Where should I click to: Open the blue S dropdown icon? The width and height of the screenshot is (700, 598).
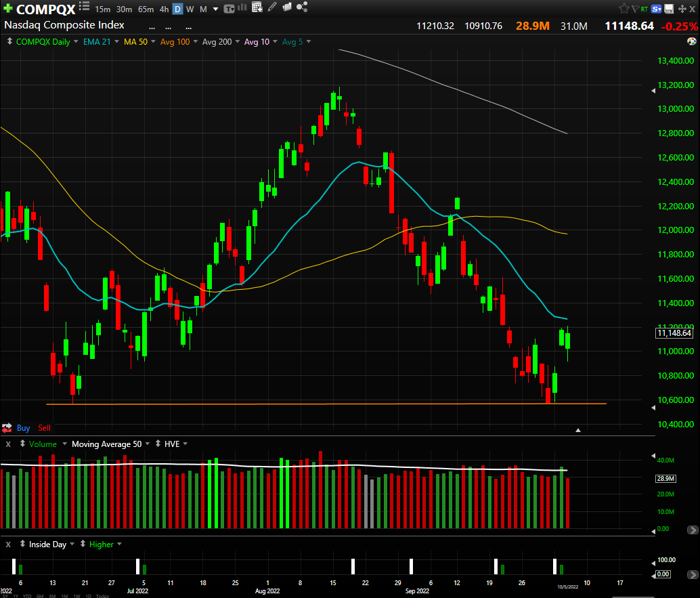pyautogui.click(x=657, y=9)
